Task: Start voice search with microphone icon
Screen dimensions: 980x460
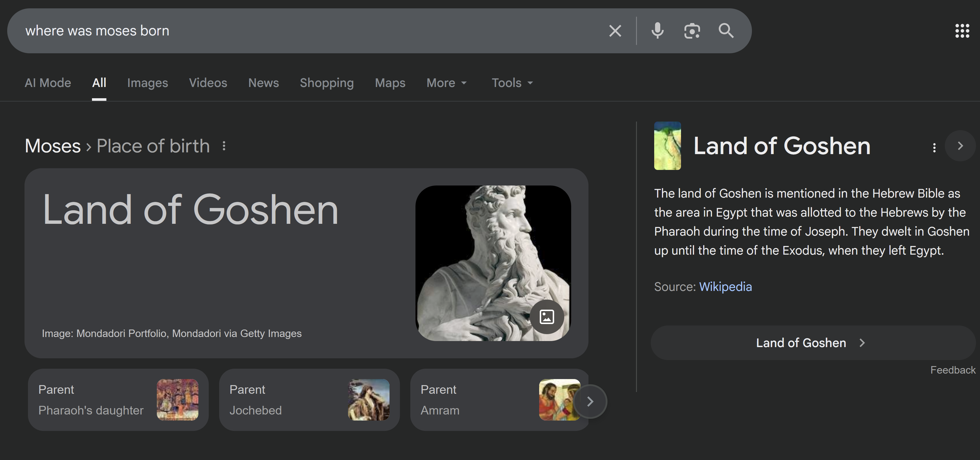Action: click(657, 31)
